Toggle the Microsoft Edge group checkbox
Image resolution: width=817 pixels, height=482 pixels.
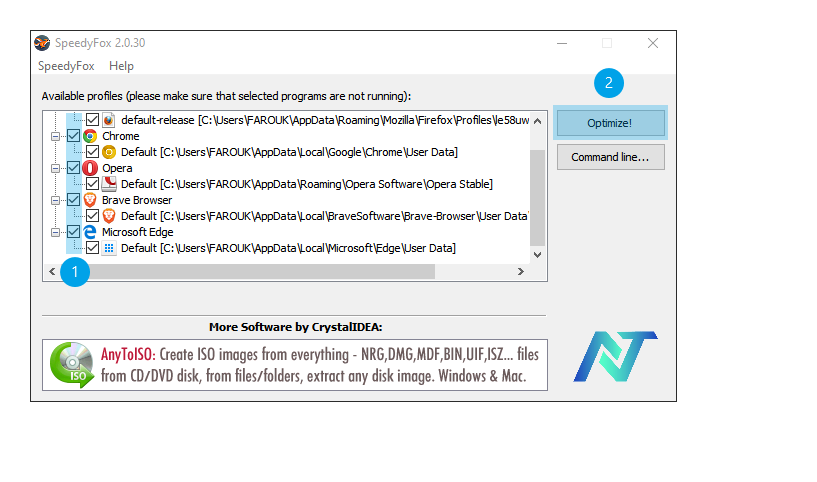pos(73,232)
